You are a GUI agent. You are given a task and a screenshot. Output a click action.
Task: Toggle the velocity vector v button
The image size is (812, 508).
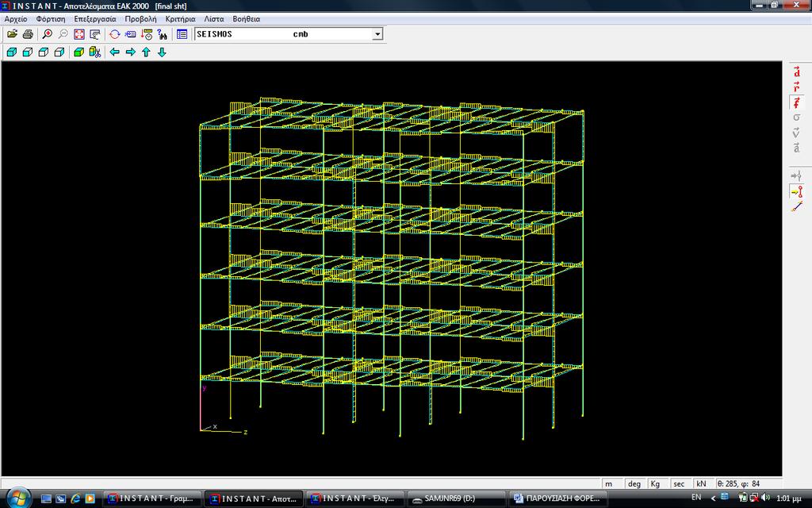[796, 133]
